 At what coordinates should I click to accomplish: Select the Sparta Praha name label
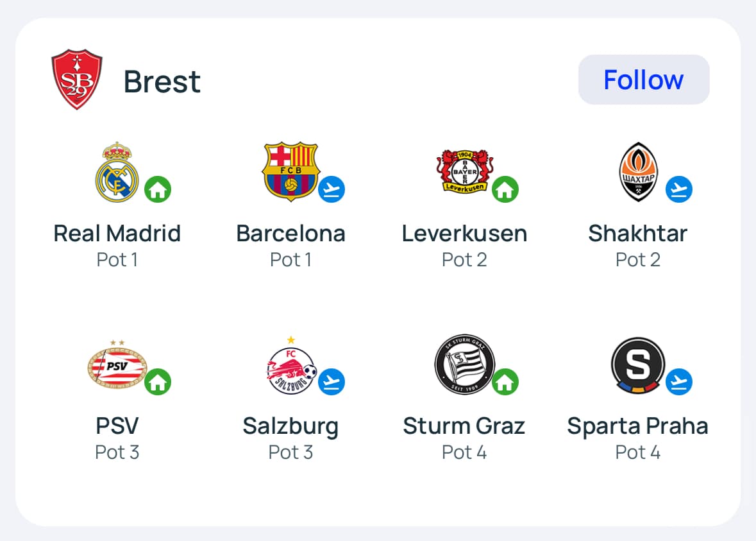tap(638, 426)
